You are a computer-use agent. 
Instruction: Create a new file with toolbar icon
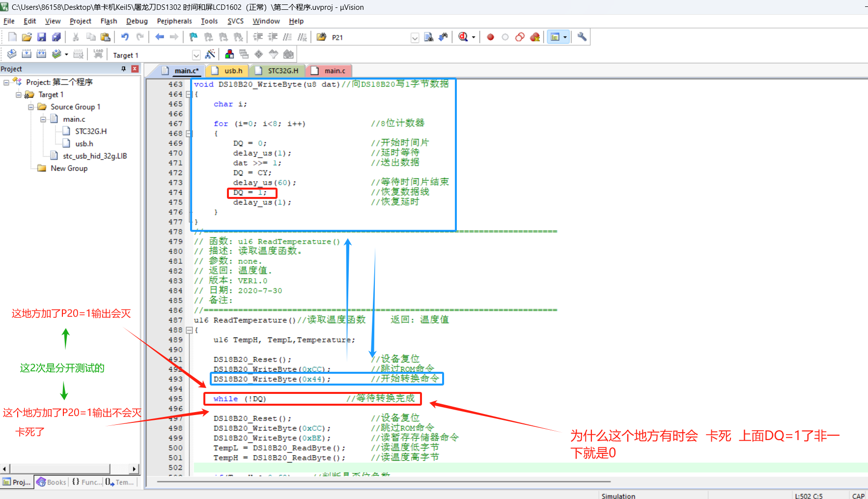[x=12, y=37]
